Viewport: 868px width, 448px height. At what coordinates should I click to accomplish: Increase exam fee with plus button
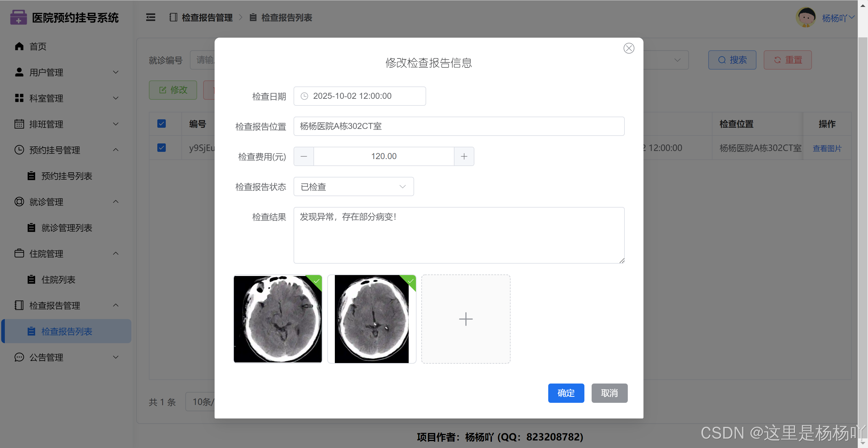pyautogui.click(x=464, y=156)
